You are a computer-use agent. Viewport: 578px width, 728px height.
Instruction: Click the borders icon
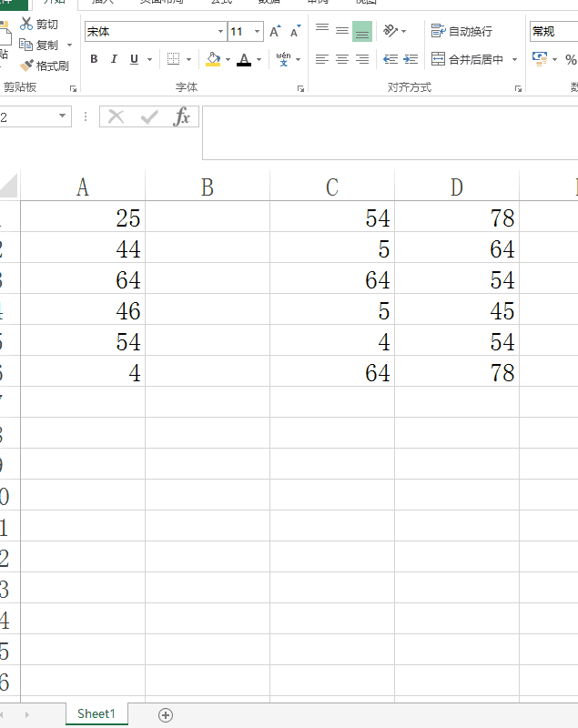point(173,59)
